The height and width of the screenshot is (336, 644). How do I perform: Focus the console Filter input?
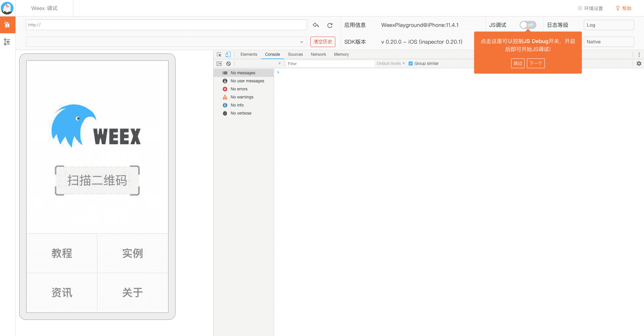pyautogui.click(x=330, y=64)
